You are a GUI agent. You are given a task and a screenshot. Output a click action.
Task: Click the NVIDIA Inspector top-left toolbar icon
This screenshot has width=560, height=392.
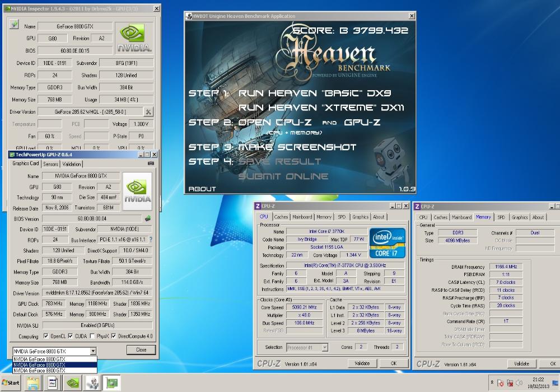(x=14, y=25)
